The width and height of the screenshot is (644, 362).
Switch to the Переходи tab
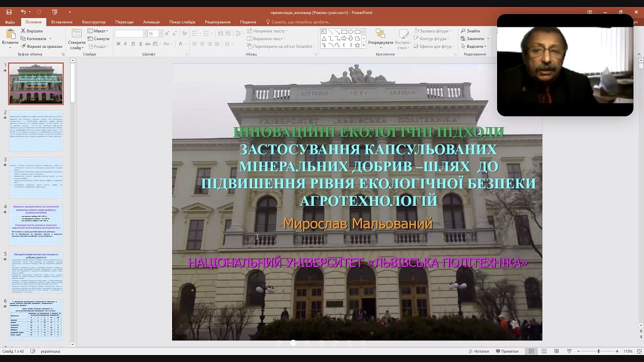pyautogui.click(x=124, y=22)
